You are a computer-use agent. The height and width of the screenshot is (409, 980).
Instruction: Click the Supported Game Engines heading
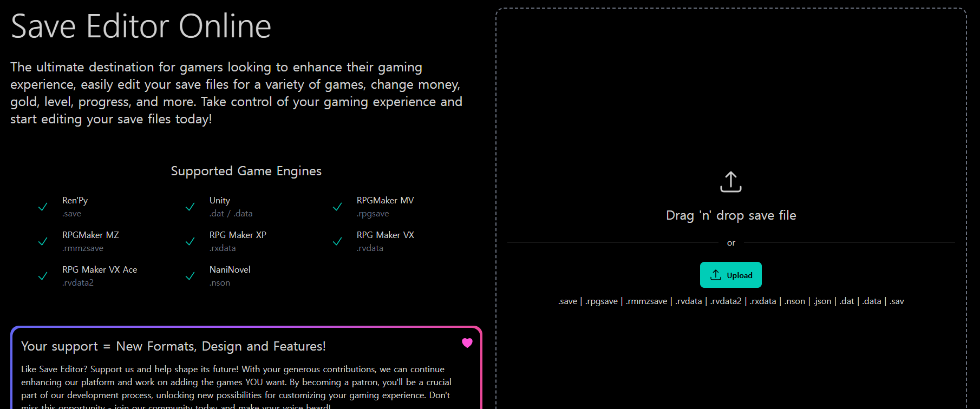tap(246, 171)
